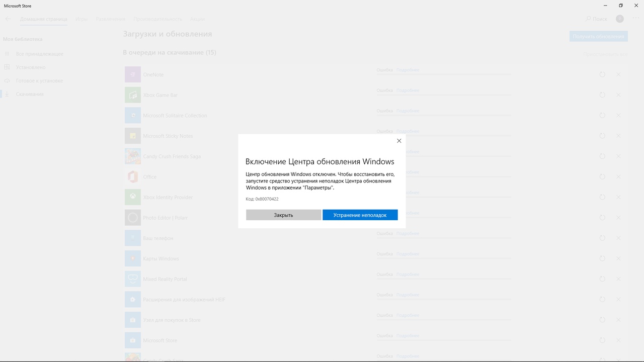The height and width of the screenshot is (362, 644).
Task: Open the Акции tab
Action: pos(197,19)
